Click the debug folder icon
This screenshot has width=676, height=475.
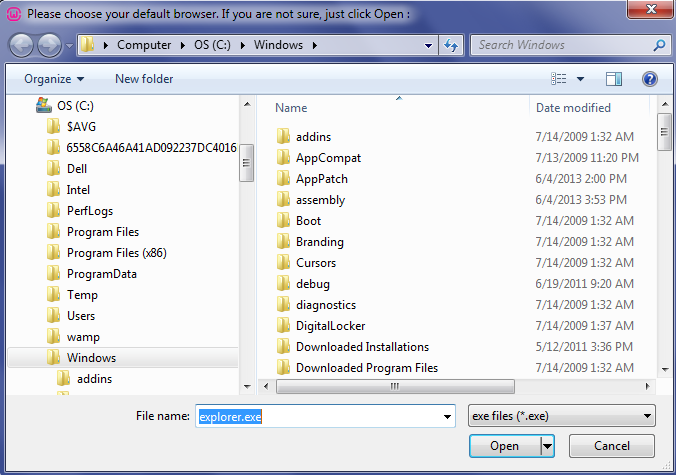pyautogui.click(x=283, y=284)
